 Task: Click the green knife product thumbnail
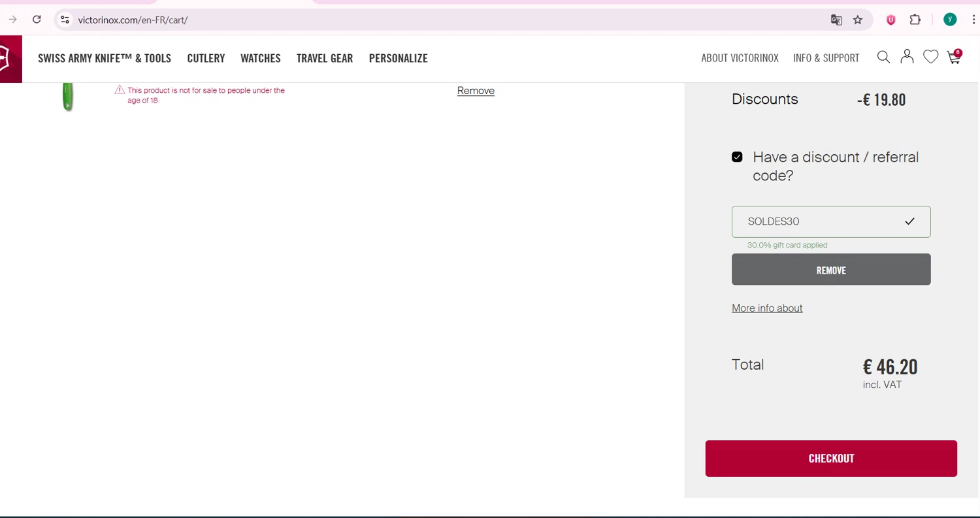click(x=67, y=97)
